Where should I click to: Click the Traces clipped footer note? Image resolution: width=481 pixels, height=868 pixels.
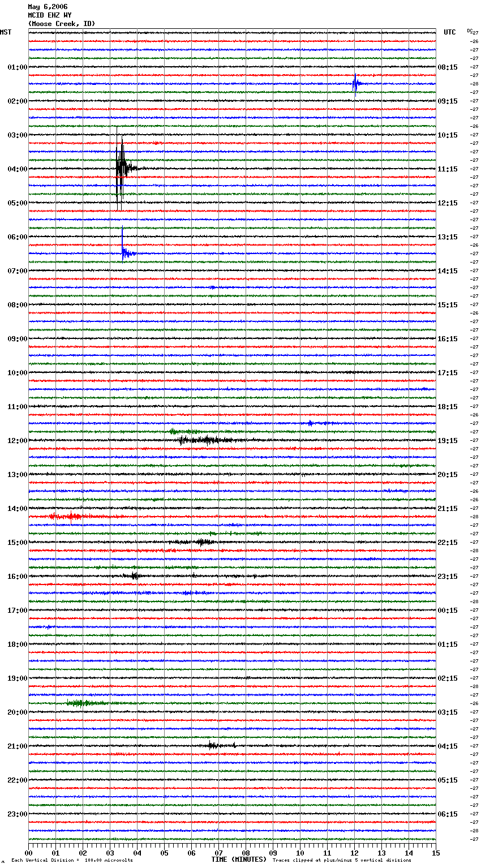point(342,861)
